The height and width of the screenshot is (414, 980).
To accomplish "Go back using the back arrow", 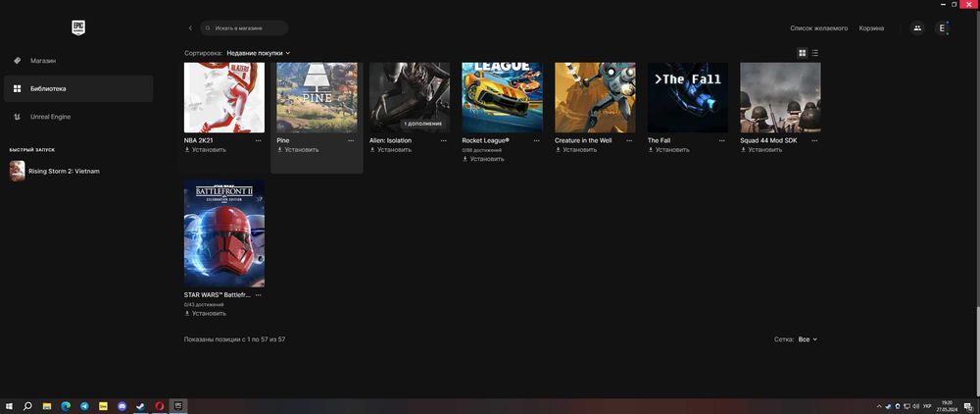I will pyautogui.click(x=190, y=28).
